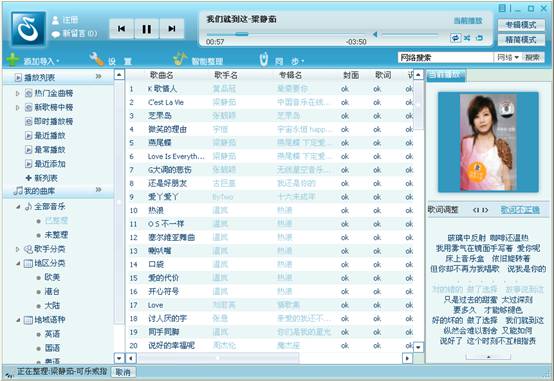
Task: Click the lyric timing adjust arrows
Action: point(481,210)
